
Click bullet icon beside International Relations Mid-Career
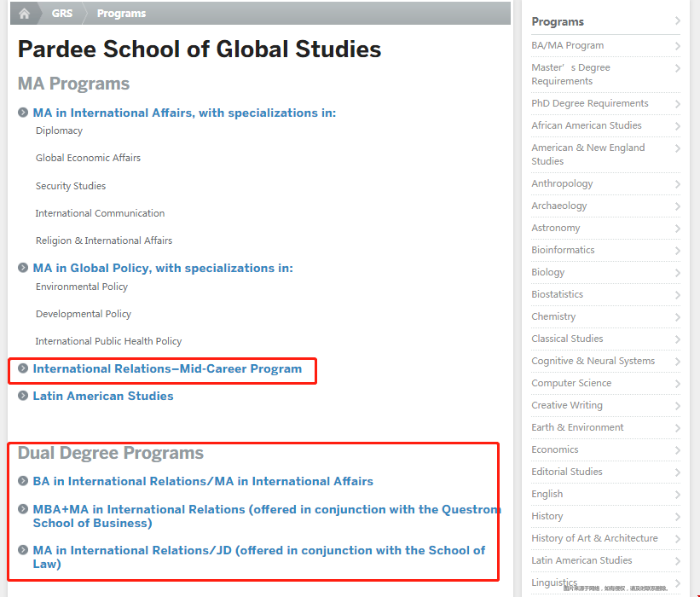[23, 369]
